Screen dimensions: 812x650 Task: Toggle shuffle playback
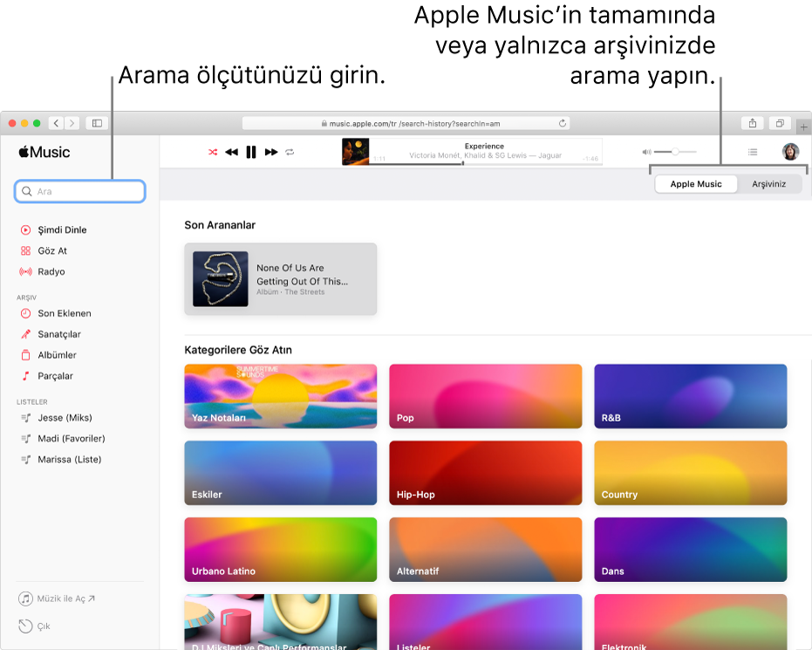pyautogui.click(x=213, y=153)
